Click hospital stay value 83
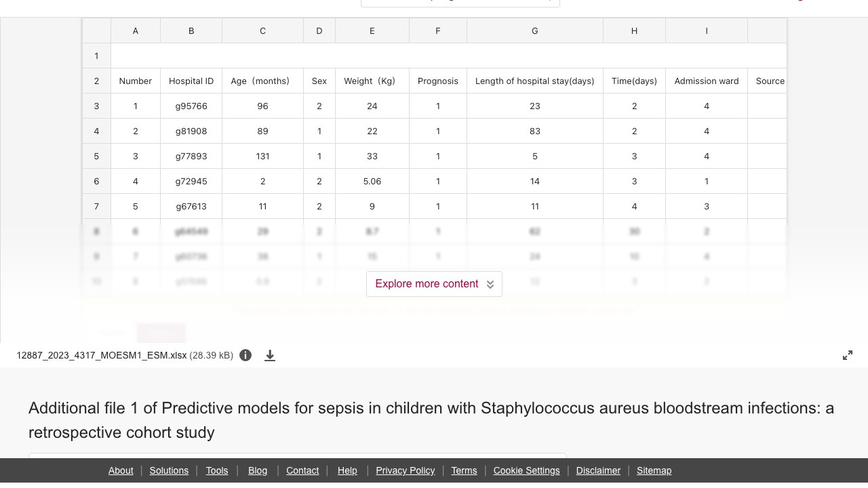Viewport: 868px width, 488px height. click(x=535, y=131)
